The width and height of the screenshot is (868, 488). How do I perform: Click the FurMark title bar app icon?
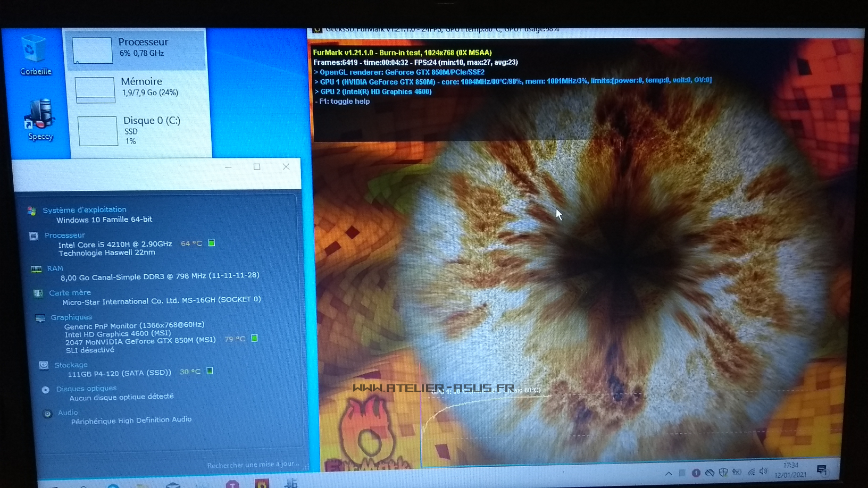[x=318, y=30]
